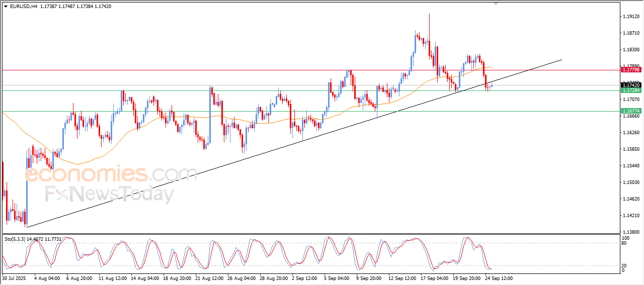Screen dimensions: 644x285
Task: Click the 26 Aug 04:00 time label
Action: click(x=242, y=278)
